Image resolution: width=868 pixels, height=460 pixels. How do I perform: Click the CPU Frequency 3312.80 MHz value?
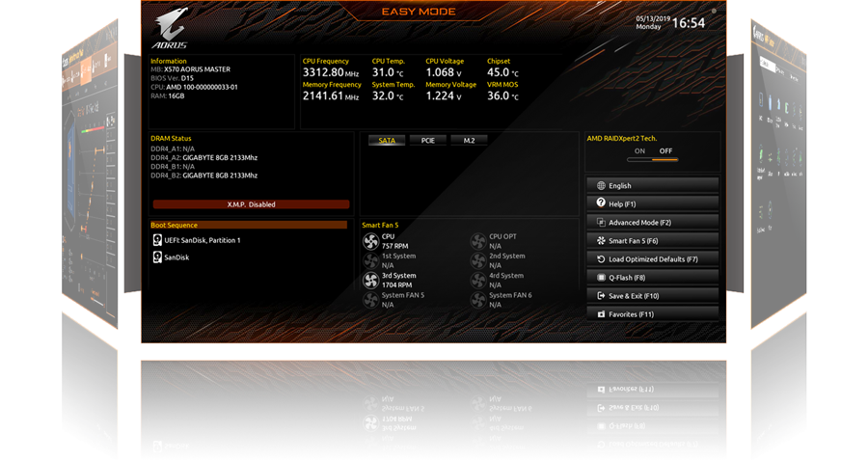pyautogui.click(x=331, y=72)
